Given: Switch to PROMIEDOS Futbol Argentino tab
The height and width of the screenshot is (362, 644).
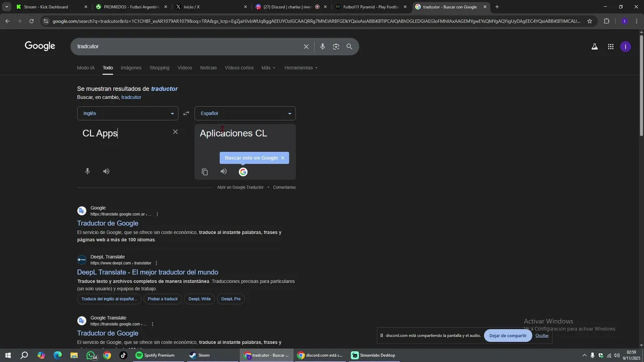Looking at the screenshot, I should point(131,7).
